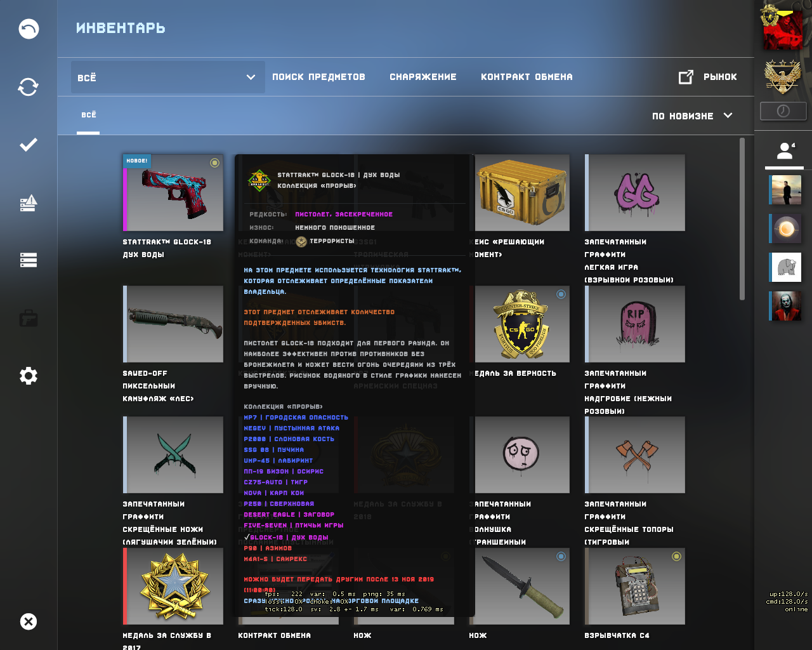Click the clock cooldown icon
The width and height of the screenshot is (812, 650).
coord(783,111)
